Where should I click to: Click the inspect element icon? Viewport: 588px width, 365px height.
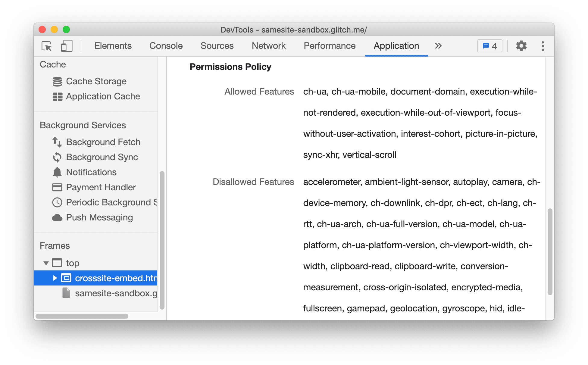46,46
